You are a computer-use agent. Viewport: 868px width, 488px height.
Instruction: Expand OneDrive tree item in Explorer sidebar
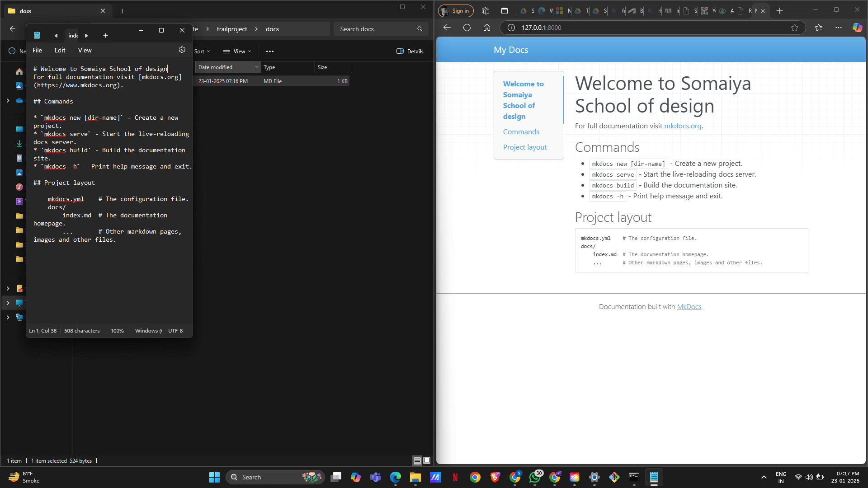(8, 100)
